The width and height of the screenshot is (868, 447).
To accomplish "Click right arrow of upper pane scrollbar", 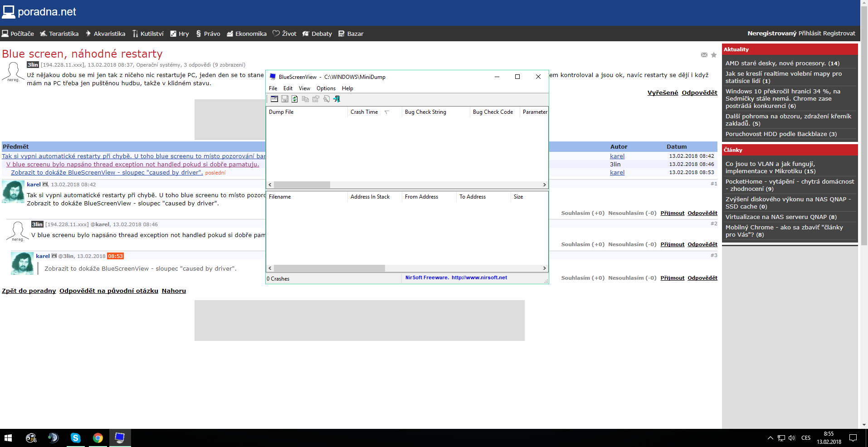I will click(x=544, y=185).
